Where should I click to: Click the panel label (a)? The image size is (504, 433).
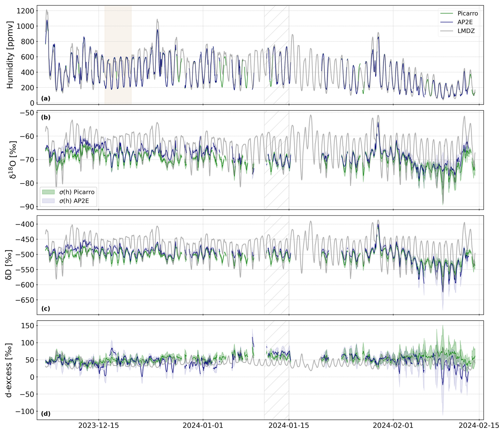46,99
